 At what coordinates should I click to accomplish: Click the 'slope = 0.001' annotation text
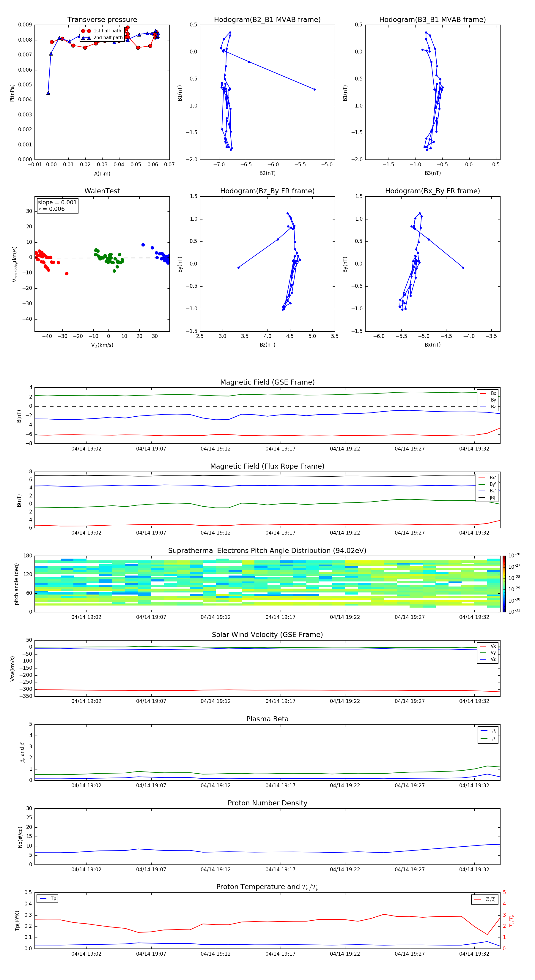pos(57,203)
